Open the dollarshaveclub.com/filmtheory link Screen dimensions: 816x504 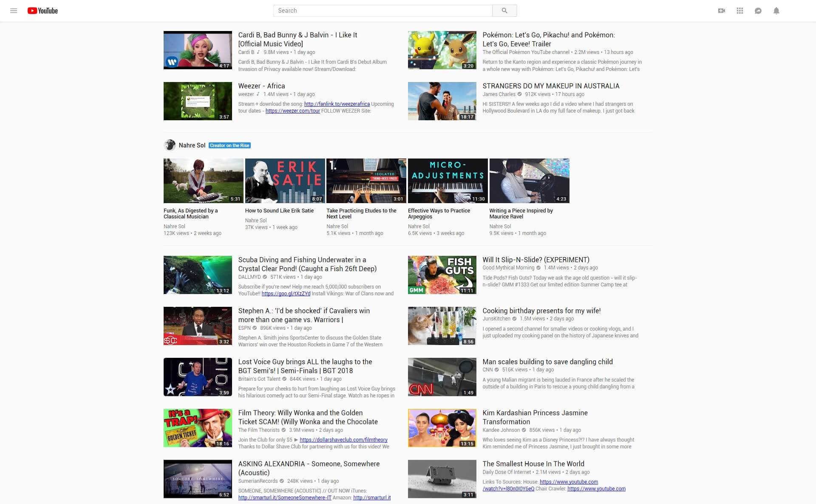click(343, 440)
